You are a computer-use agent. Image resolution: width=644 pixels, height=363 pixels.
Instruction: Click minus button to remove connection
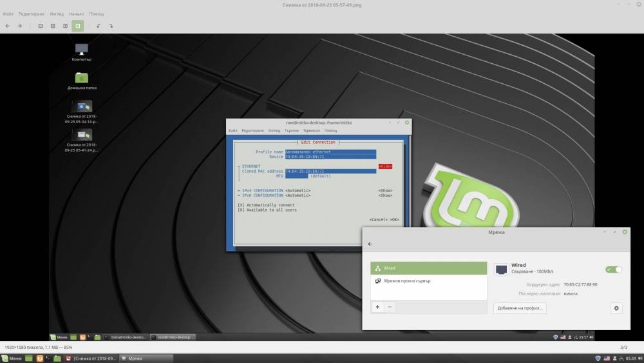tap(390, 307)
